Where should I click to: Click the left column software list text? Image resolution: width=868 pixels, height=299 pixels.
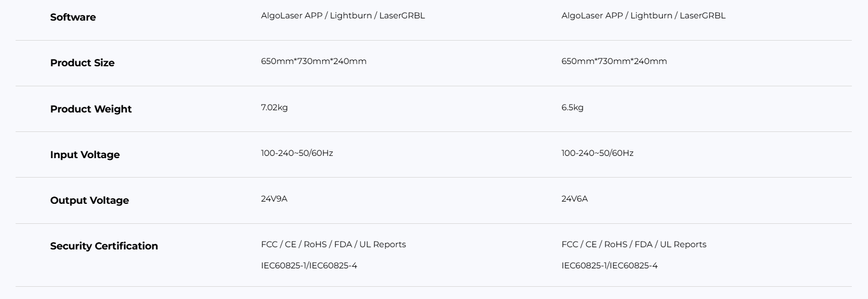[342, 16]
